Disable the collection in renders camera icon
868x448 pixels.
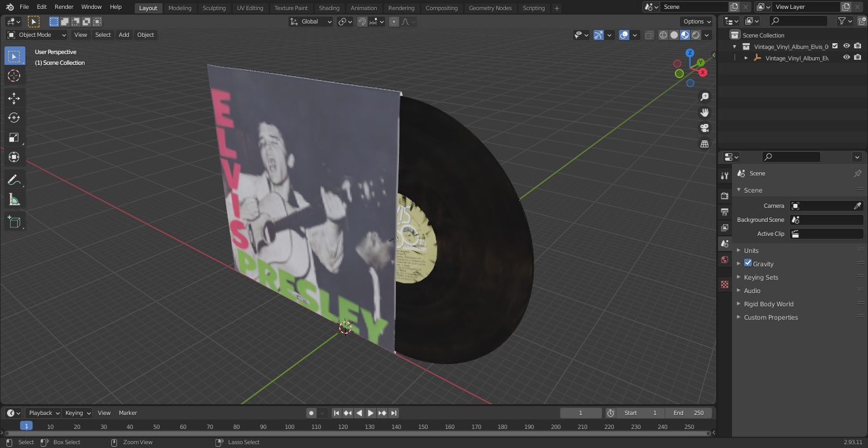point(857,46)
